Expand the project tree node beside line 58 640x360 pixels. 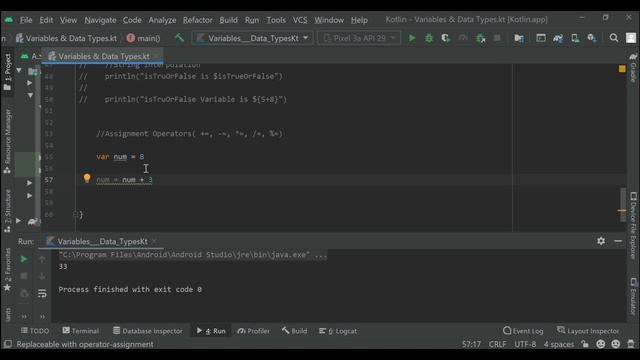tap(29, 196)
